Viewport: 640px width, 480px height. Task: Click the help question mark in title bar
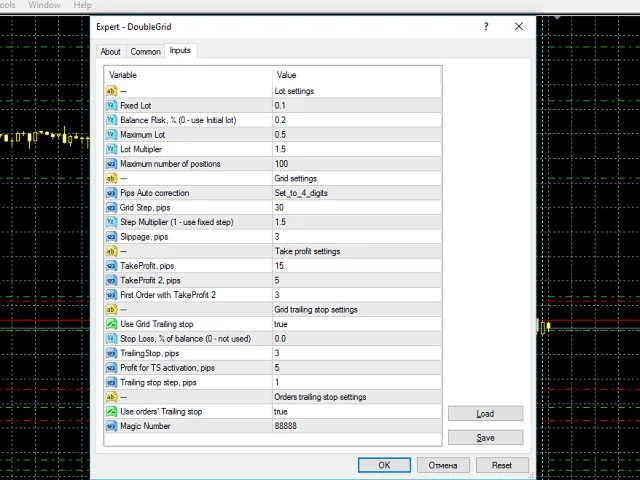coord(486,27)
